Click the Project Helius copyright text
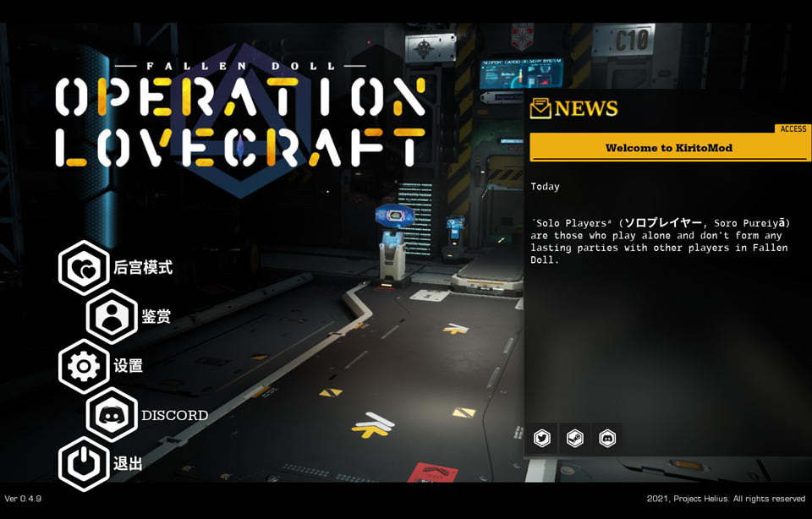Viewport: 812px width, 519px height. coord(726,499)
